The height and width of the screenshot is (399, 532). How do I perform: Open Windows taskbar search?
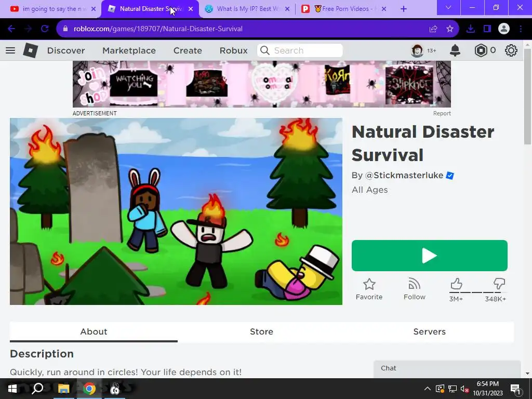pyautogui.click(x=37, y=389)
